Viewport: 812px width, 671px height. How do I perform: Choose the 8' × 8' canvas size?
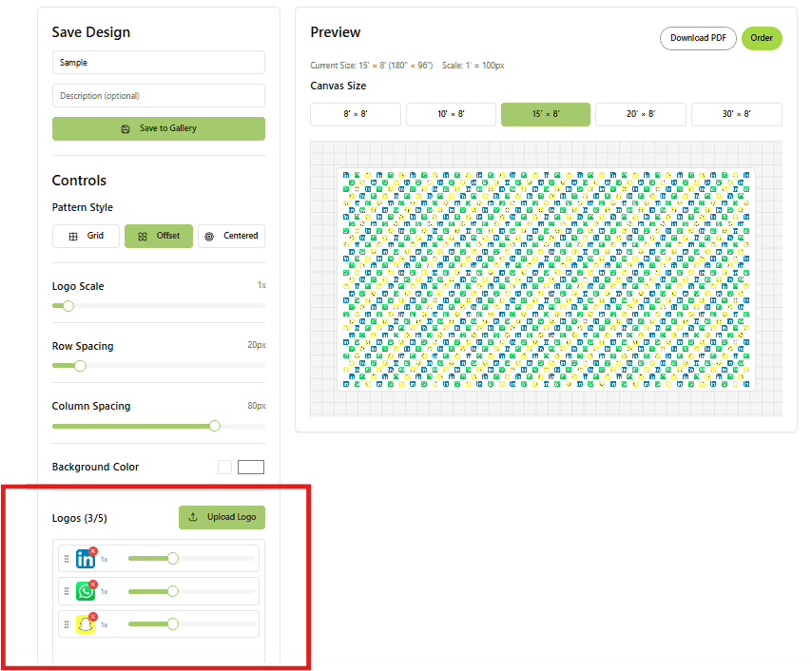(356, 114)
